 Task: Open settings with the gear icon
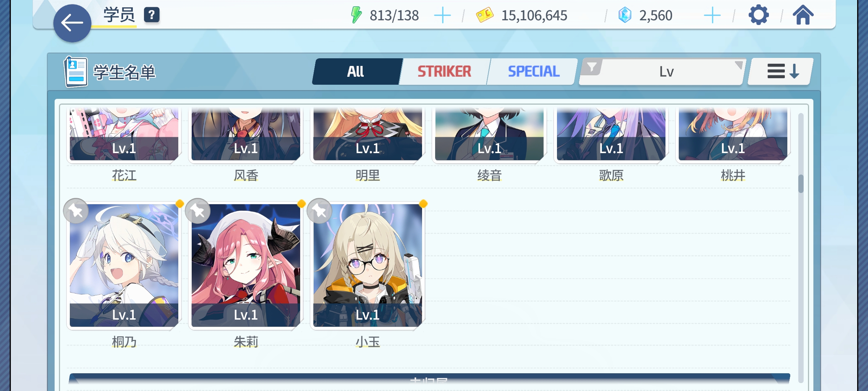758,15
